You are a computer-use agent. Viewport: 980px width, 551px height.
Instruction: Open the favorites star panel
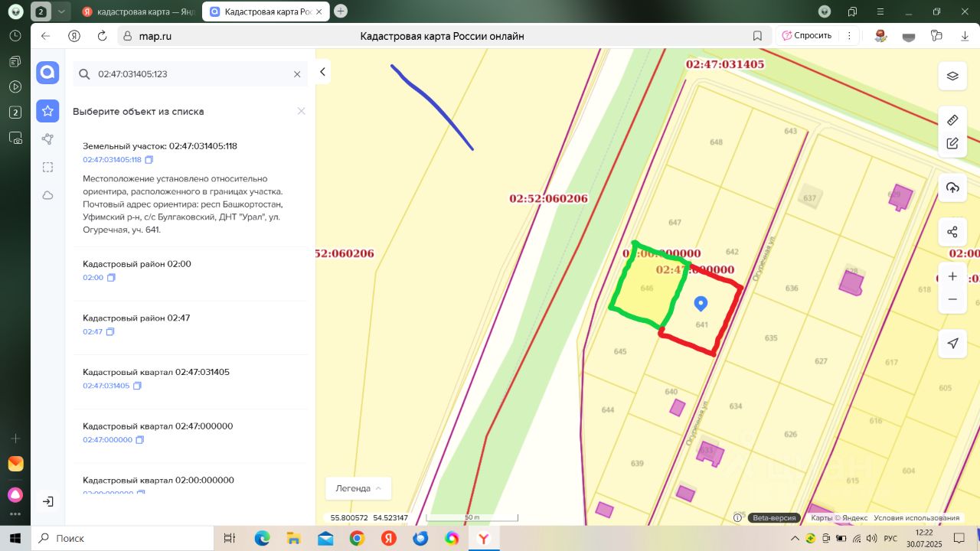pos(47,111)
